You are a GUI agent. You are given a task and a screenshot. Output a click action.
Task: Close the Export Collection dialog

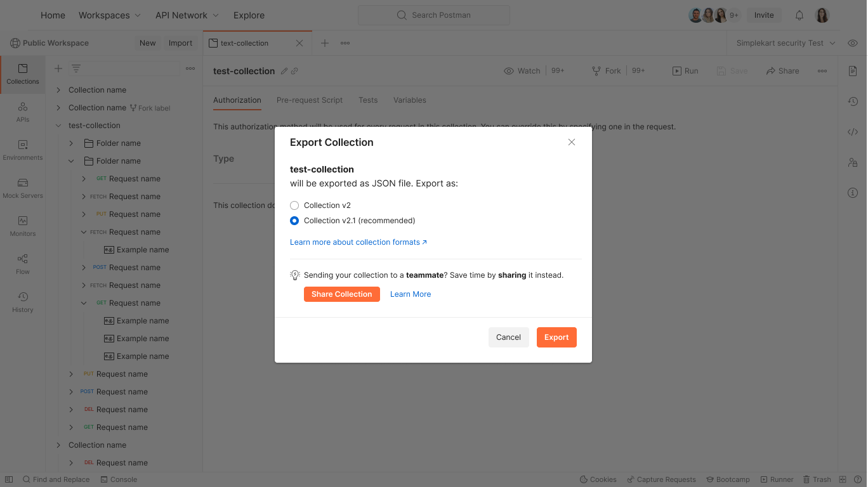(x=572, y=142)
